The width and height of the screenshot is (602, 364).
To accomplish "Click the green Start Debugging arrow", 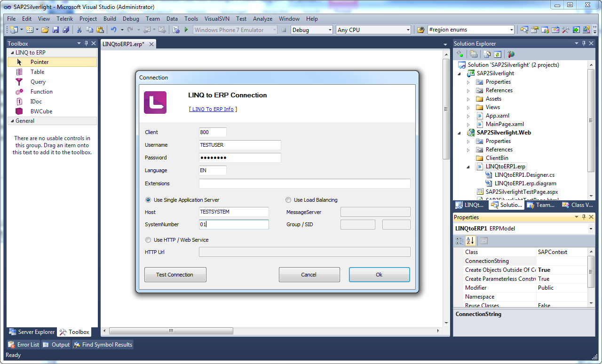I will point(186,30).
